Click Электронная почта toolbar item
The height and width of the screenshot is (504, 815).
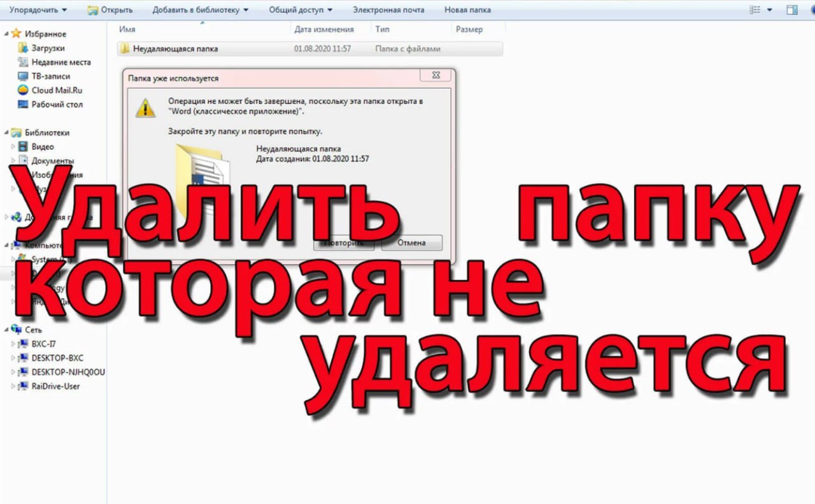pos(388,10)
